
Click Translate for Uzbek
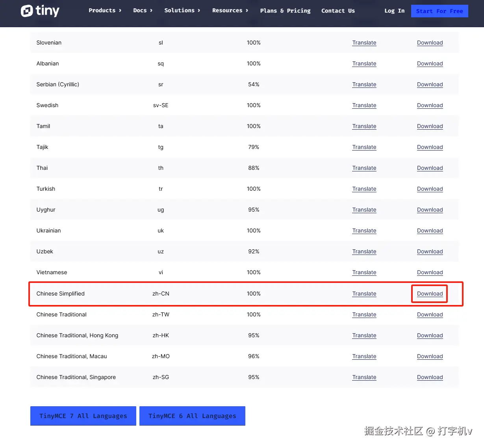point(364,251)
